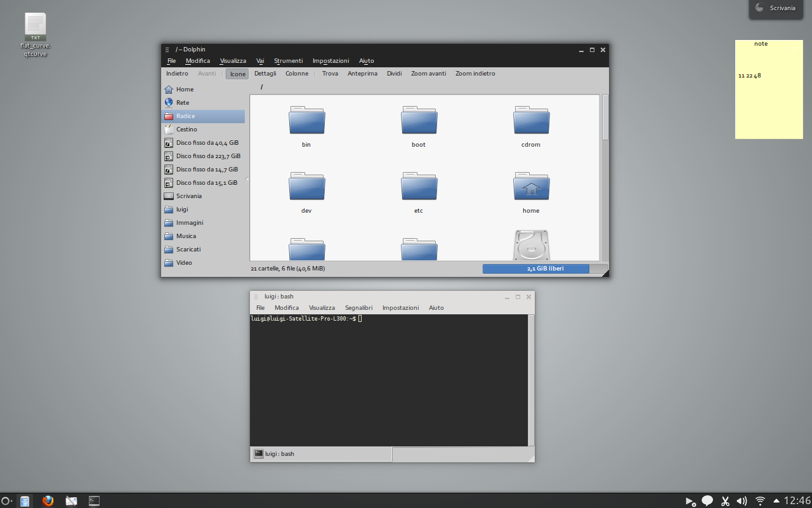Image resolution: width=812 pixels, height=508 pixels.
Task: Click the terminal icon in panel
Action: tap(94, 501)
